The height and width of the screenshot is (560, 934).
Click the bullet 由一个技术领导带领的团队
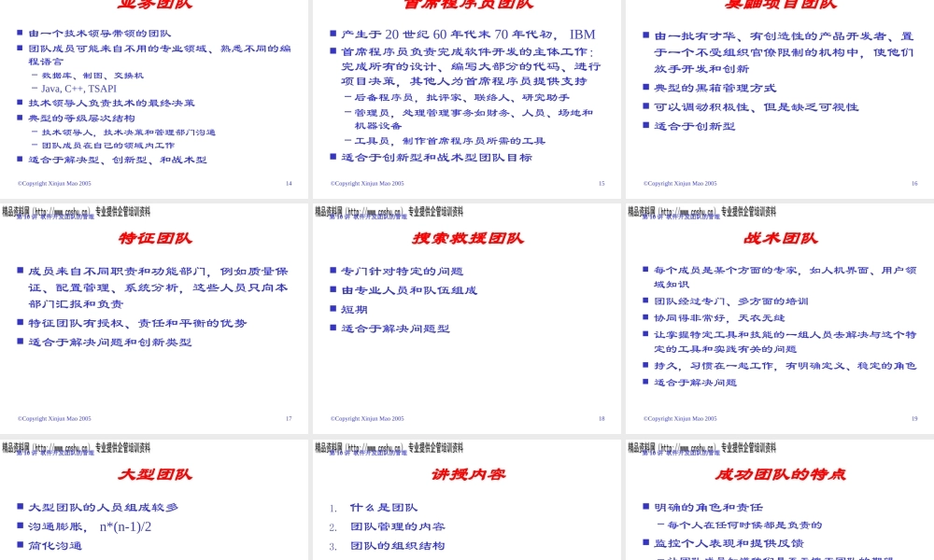(100, 34)
